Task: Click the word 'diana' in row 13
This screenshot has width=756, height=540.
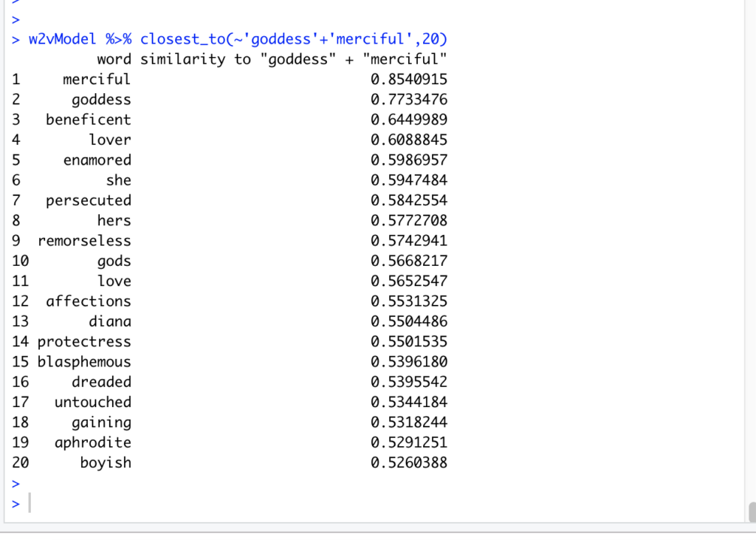Action: (109, 321)
